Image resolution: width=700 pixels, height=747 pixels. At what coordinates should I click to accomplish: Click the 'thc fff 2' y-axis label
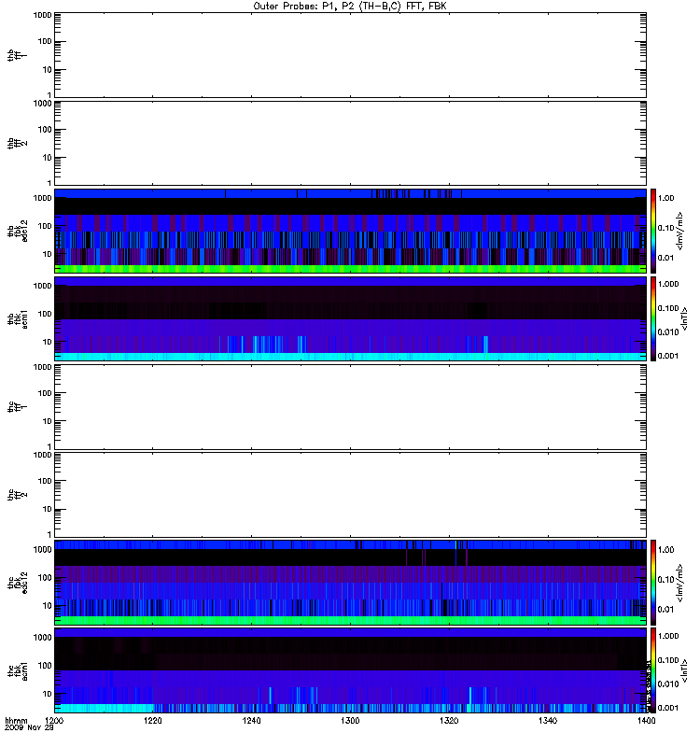17,495
